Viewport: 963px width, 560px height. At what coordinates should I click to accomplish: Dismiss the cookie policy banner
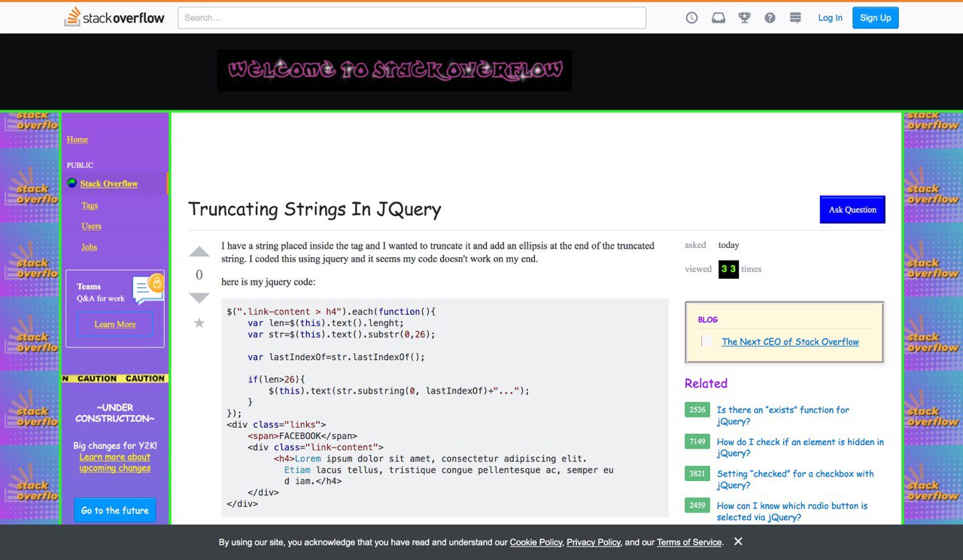coord(738,541)
